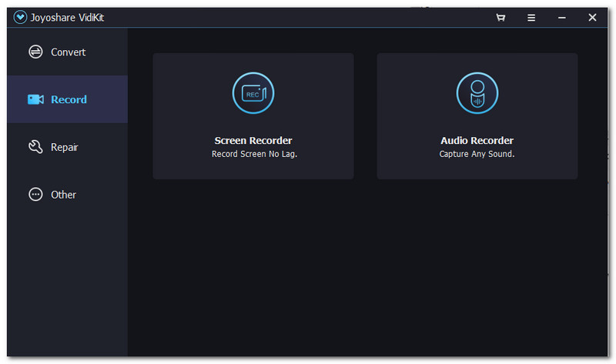The image size is (616, 364).
Task: Open the Repair section in sidebar
Action: coord(67,147)
